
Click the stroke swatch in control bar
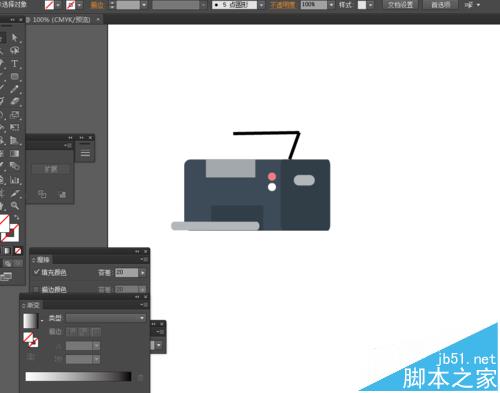pyautogui.click(x=70, y=5)
